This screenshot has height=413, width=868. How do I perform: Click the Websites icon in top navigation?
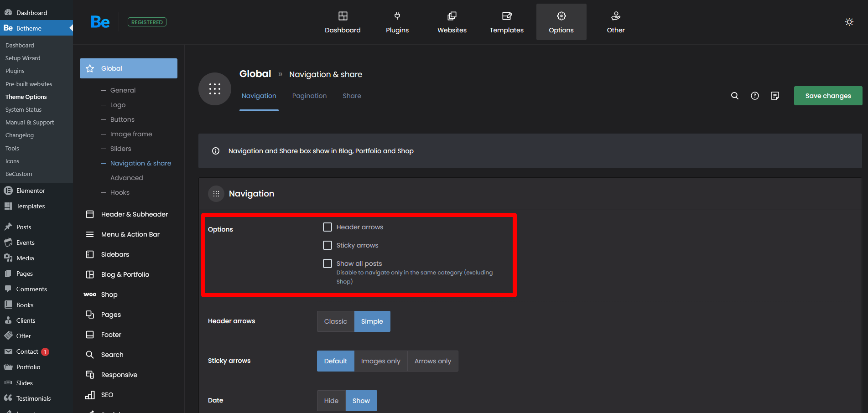(x=452, y=16)
